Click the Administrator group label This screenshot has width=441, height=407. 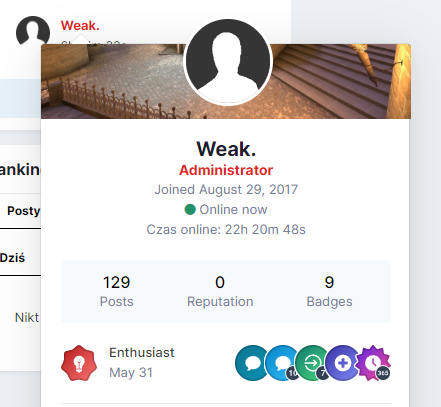226,170
